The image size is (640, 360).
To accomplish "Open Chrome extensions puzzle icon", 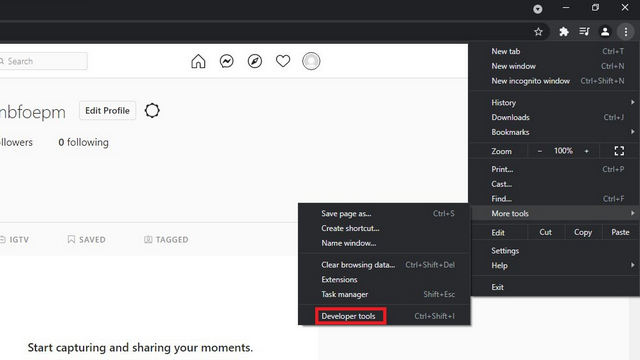I will pos(564,32).
